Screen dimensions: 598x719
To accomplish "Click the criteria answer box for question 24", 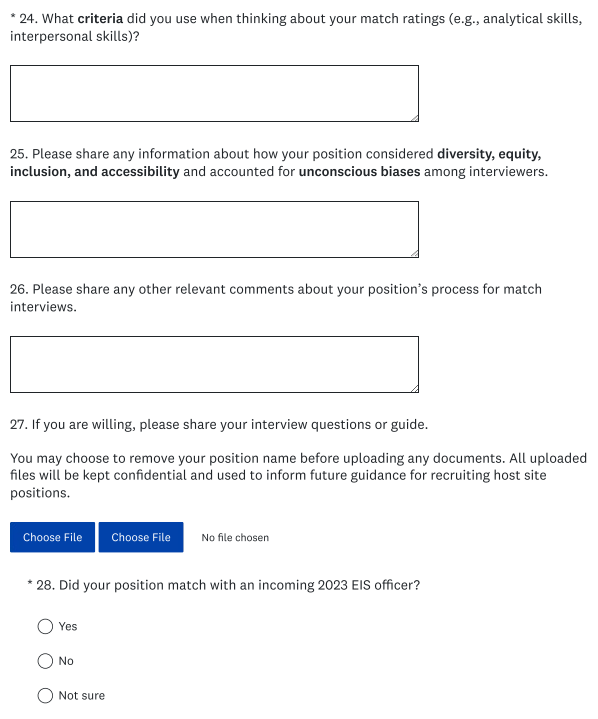I will click(214, 94).
